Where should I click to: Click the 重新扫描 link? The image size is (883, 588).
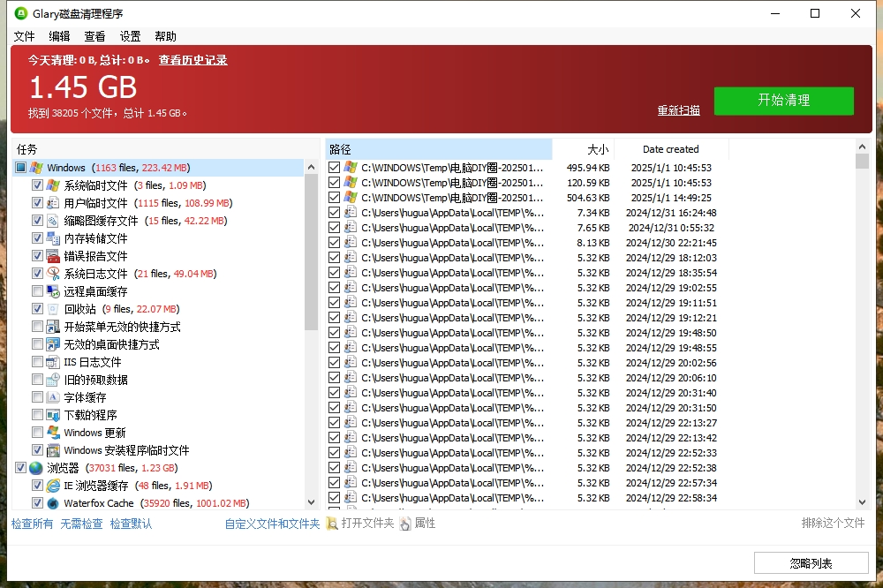click(678, 110)
